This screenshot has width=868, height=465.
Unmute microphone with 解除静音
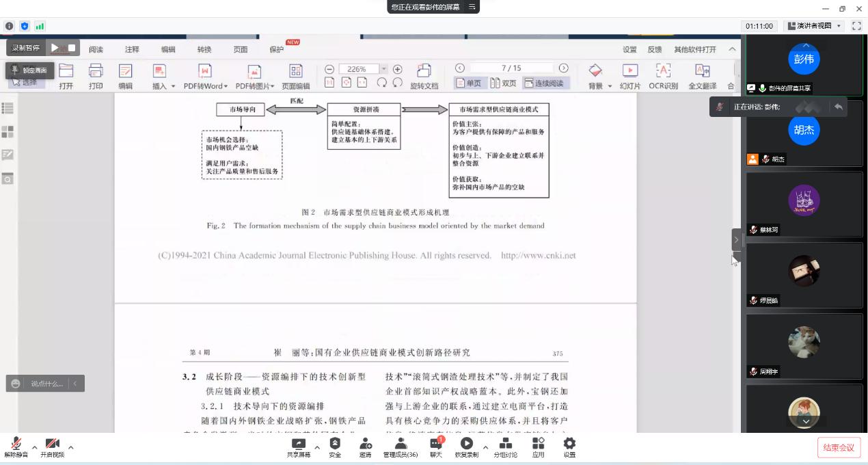[x=16, y=444]
